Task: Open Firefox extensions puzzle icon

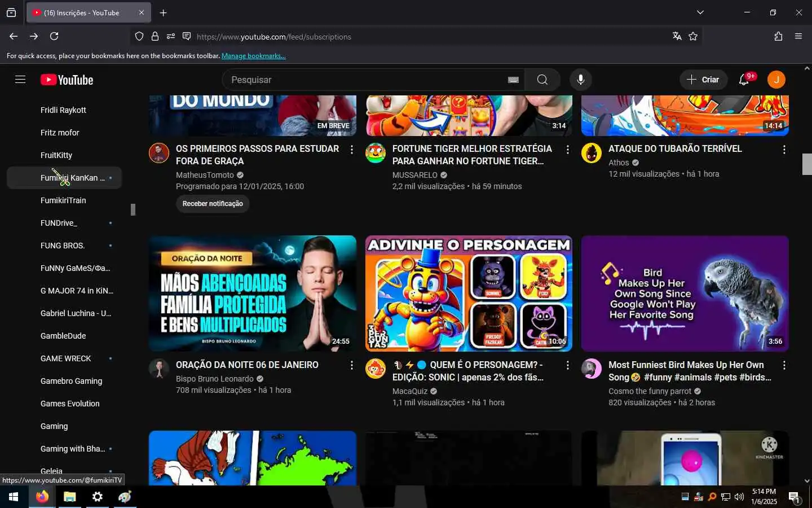Action: coord(778,36)
